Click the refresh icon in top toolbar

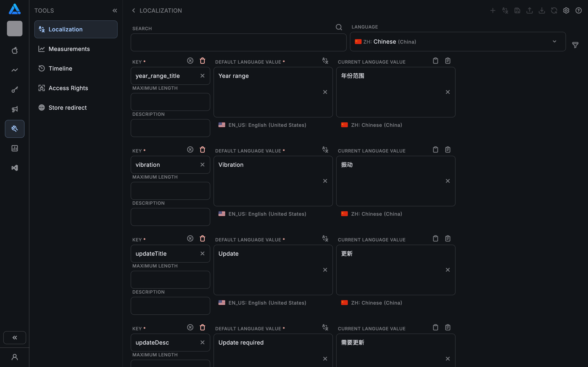(x=554, y=11)
